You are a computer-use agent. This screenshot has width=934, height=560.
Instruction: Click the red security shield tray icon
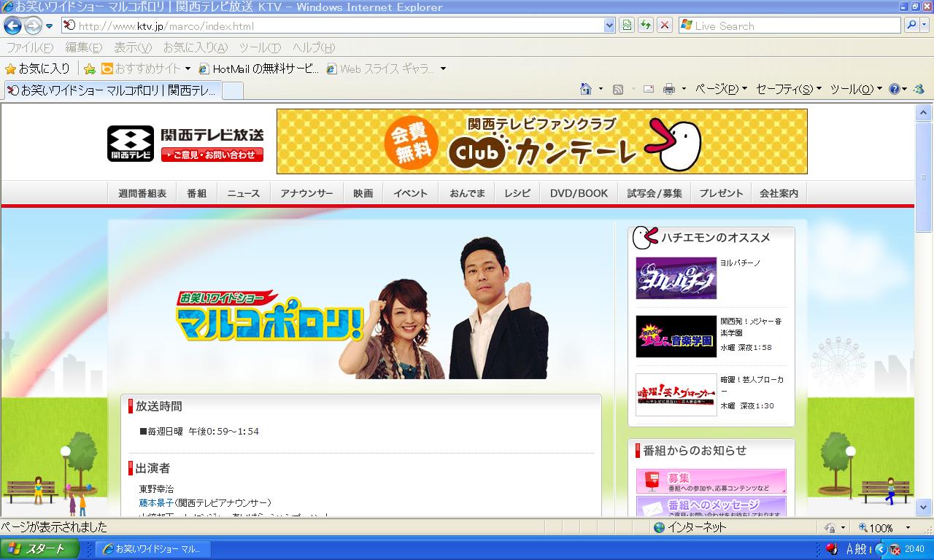832,549
